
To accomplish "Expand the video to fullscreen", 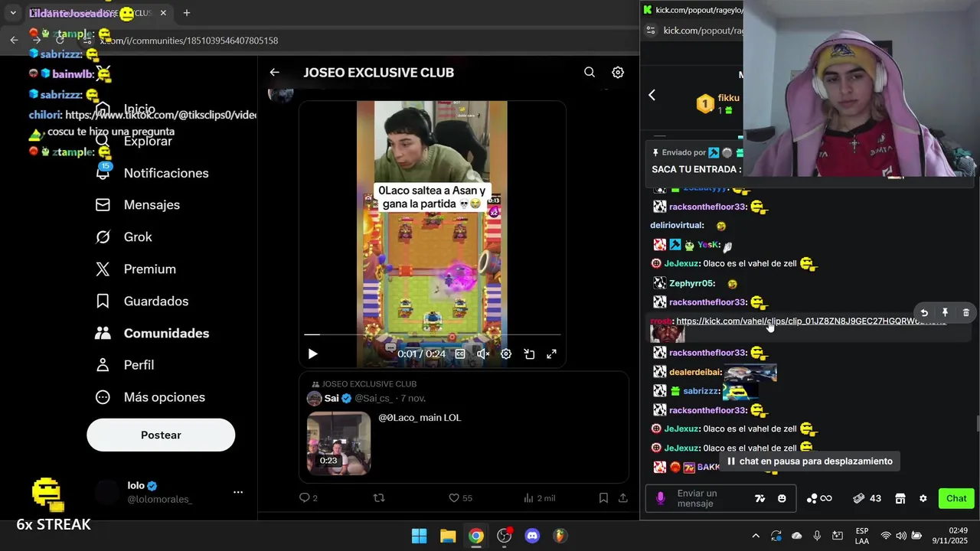I will pyautogui.click(x=551, y=354).
